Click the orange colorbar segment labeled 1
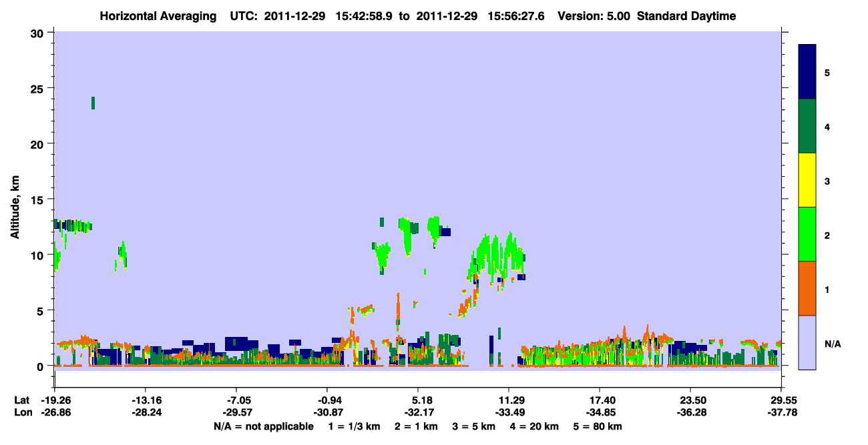Viewport: 868px width, 445px height. tap(807, 288)
